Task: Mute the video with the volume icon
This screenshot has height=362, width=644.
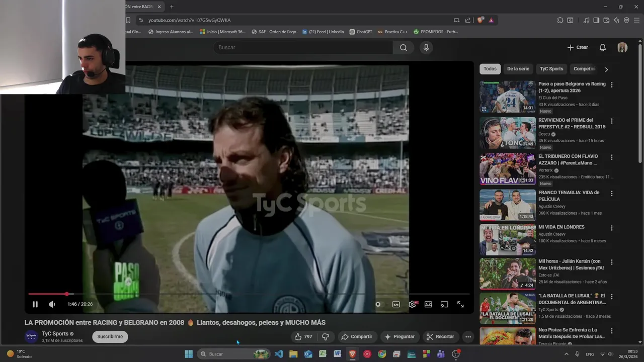Action: click(x=52, y=304)
